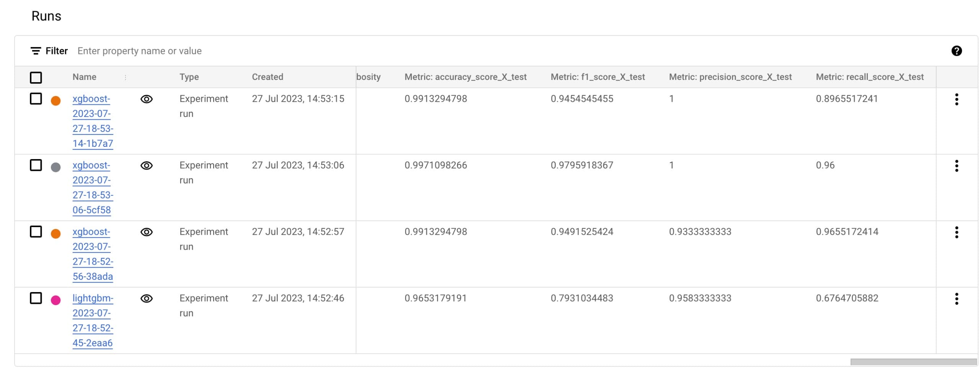Open the three-dot menu for xgboost 06-5cf58 run
The image size is (980, 372).
956,166
